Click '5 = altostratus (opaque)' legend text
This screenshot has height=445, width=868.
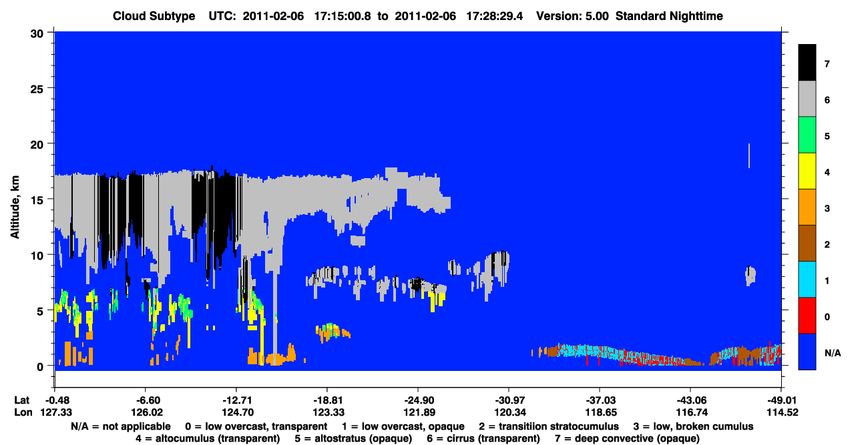pyautogui.click(x=353, y=438)
